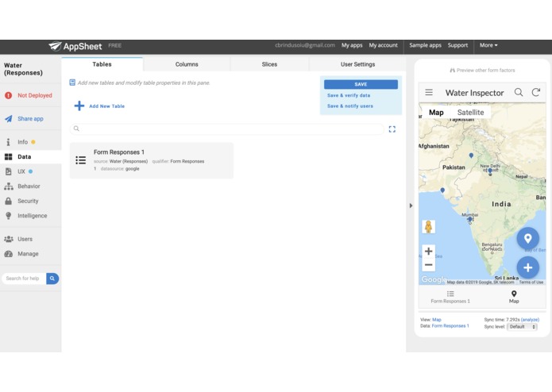This screenshot has width=552, height=392.
Task: Click the Manage dashboard icon
Action: pyautogui.click(x=9, y=254)
